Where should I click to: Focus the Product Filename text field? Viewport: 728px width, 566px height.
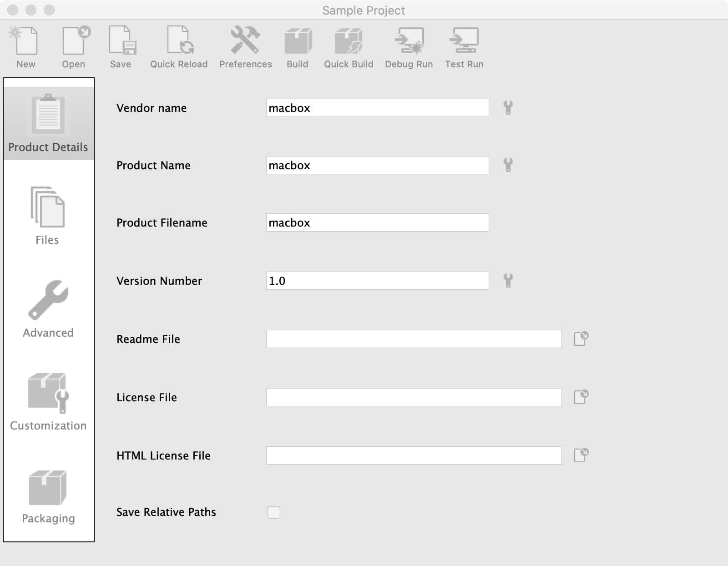tap(378, 222)
